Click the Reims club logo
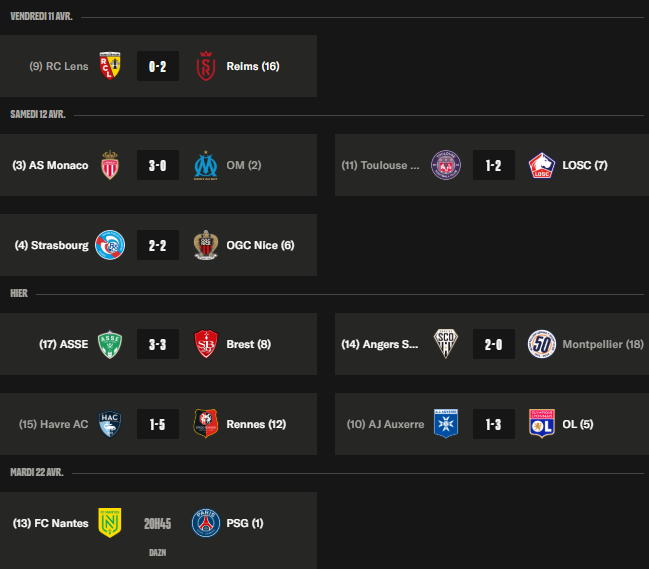The height and width of the screenshot is (569, 649). pyautogui.click(x=206, y=66)
